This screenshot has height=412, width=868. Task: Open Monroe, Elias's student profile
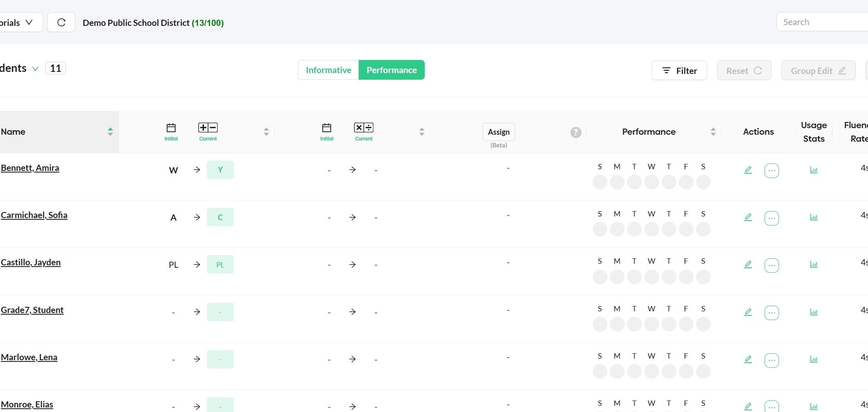[x=27, y=404]
